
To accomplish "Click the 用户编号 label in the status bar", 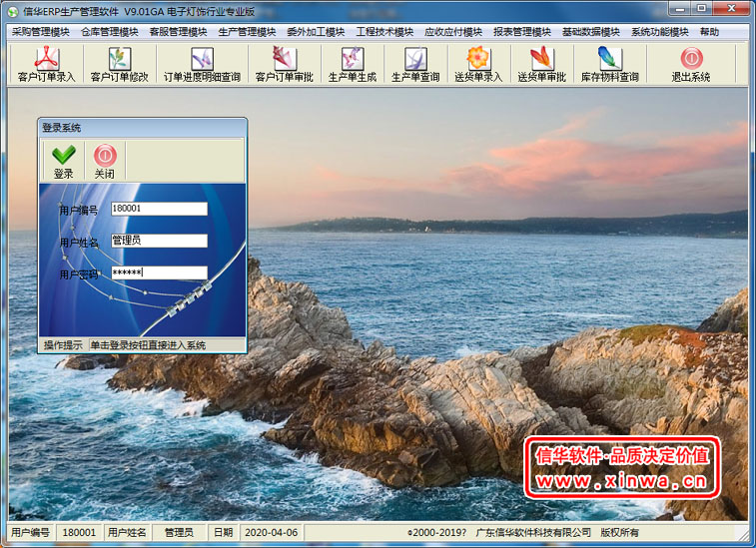I will pyautogui.click(x=30, y=533).
